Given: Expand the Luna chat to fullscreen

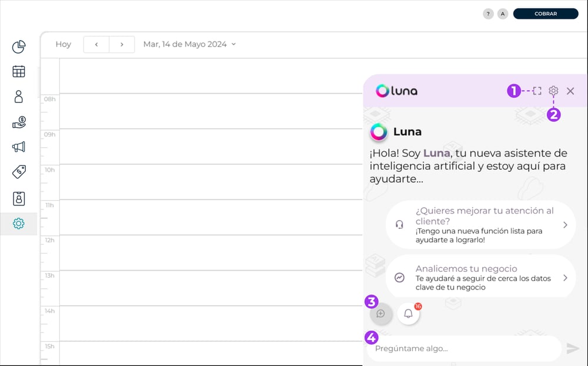Looking at the screenshot, I should (537, 91).
